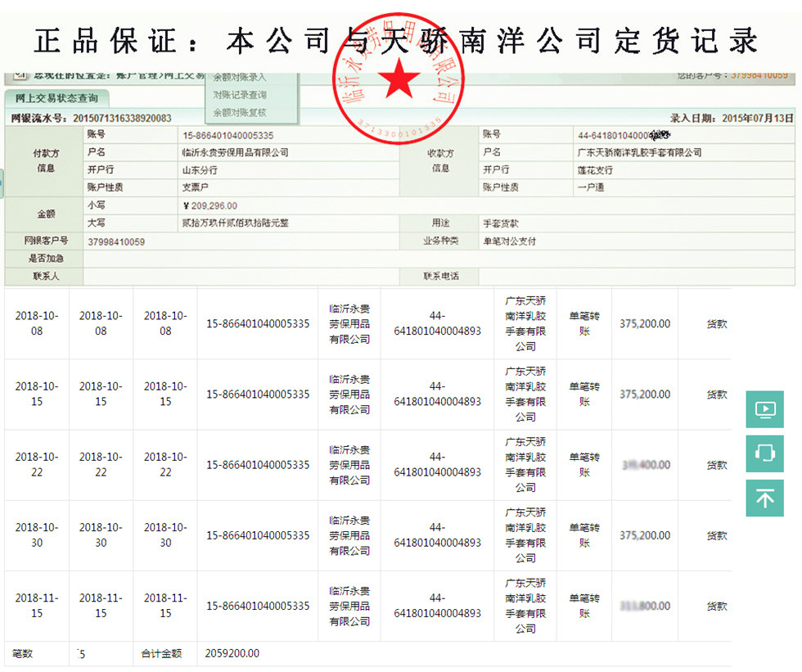Screen dimensions: 802x672
Task: Click the first 2018-10-15 date cell
Action: [x=37, y=394]
